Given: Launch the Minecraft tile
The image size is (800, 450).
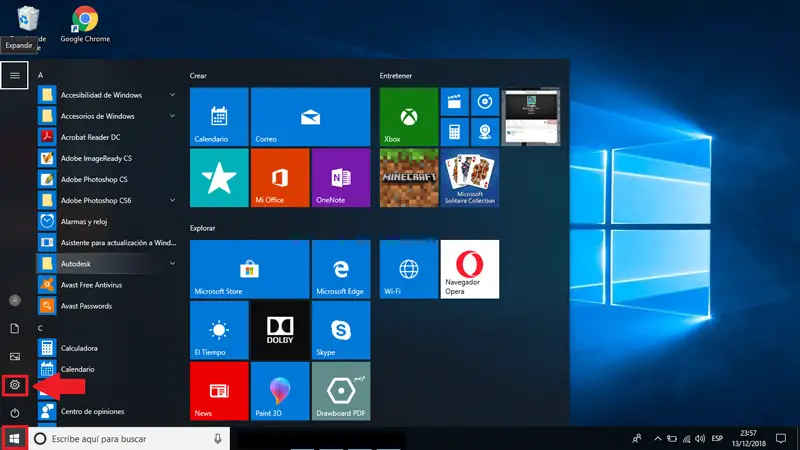Looking at the screenshot, I should click(x=409, y=178).
